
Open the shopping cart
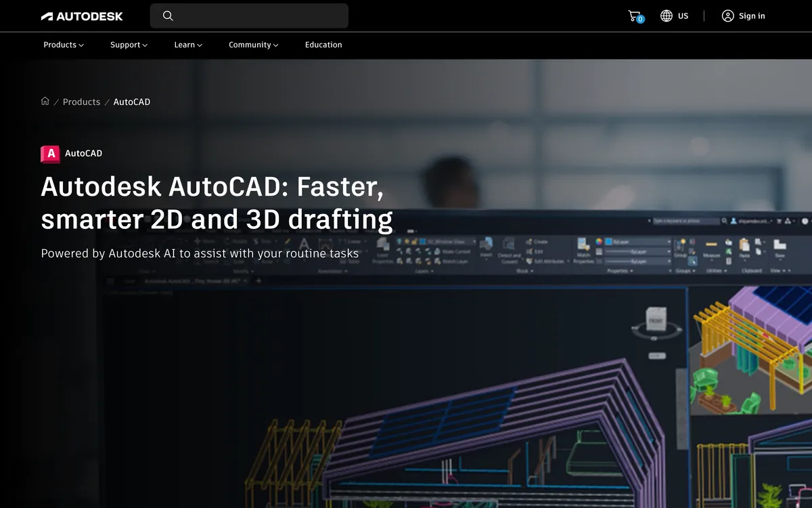pyautogui.click(x=635, y=16)
